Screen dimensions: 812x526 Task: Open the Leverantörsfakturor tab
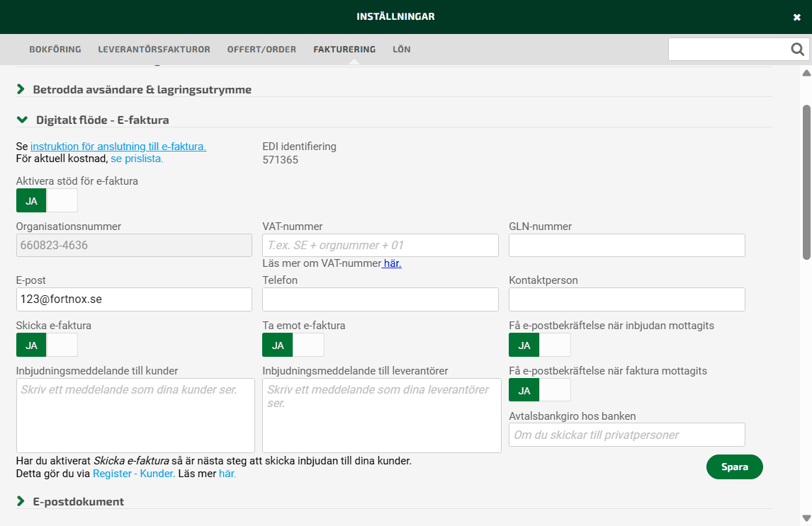click(x=154, y=50)
